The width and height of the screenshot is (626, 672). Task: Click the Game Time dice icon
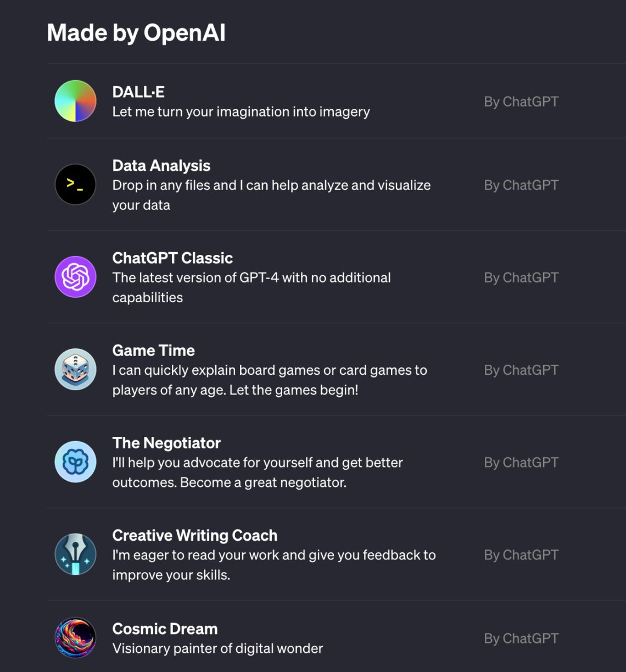click(x=76, y=369)
